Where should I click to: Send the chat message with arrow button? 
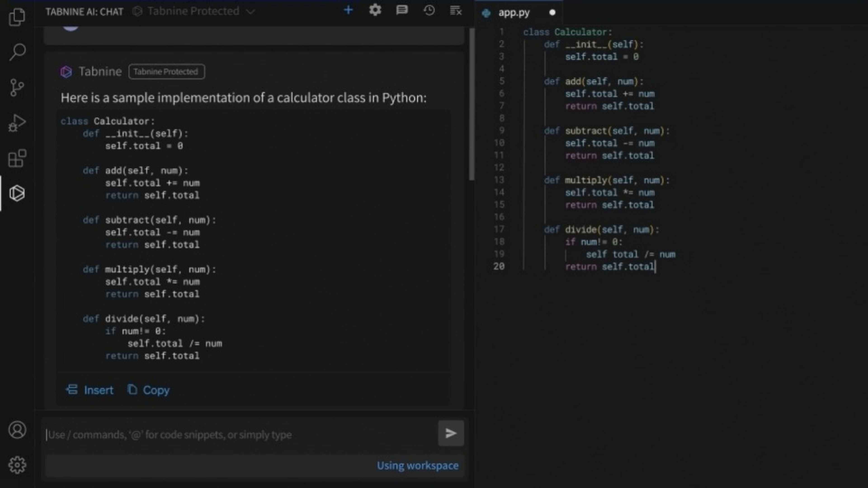451,433
